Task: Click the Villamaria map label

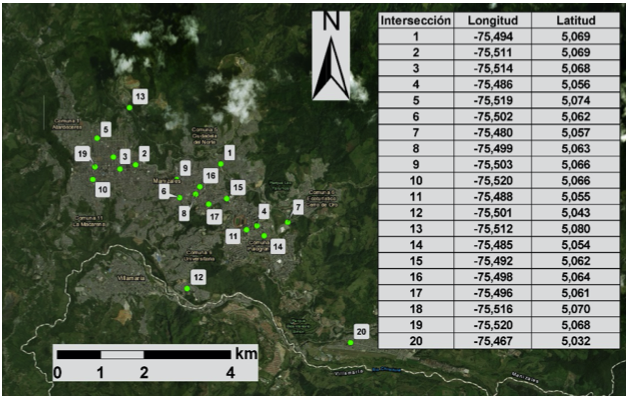Action: pyautogui.click(x=131, y=278)
